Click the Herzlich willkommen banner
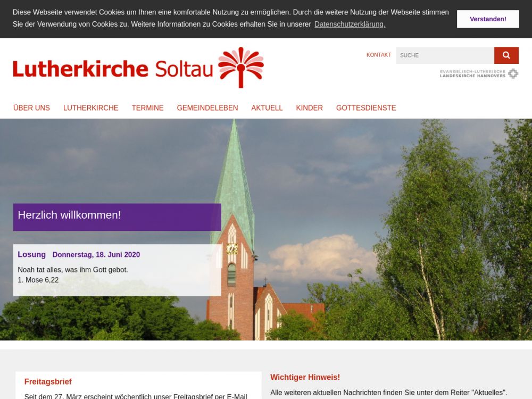The image size is (532, 399). [x=117, y=217]
